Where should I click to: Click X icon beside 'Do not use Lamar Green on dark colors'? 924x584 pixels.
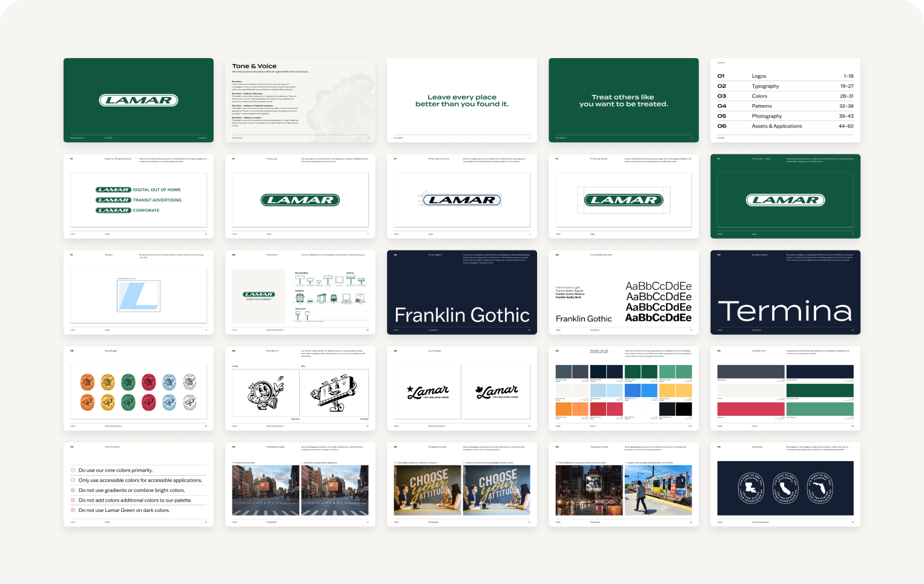click(73, 510)
